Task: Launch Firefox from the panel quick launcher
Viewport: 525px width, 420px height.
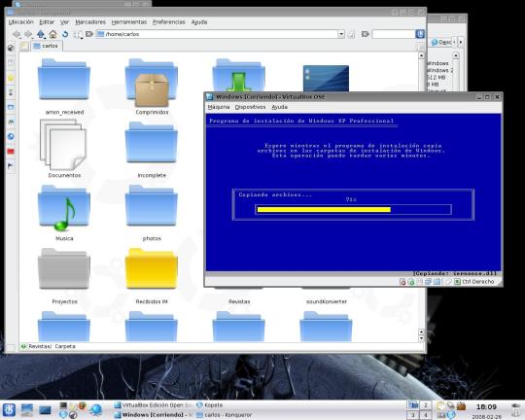Action: 82,406
